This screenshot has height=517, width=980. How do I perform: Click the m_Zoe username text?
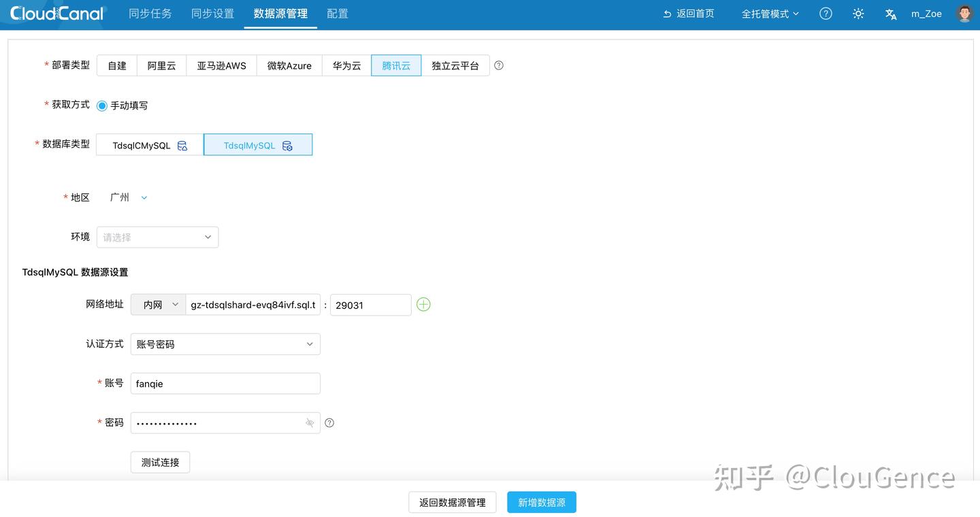click(927, 14)
